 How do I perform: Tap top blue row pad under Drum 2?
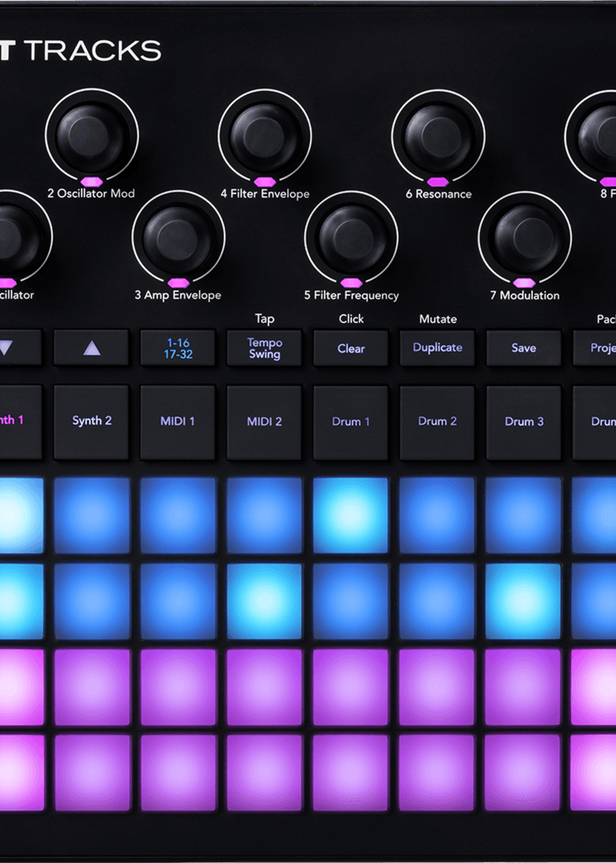click(x=437, y=515)
